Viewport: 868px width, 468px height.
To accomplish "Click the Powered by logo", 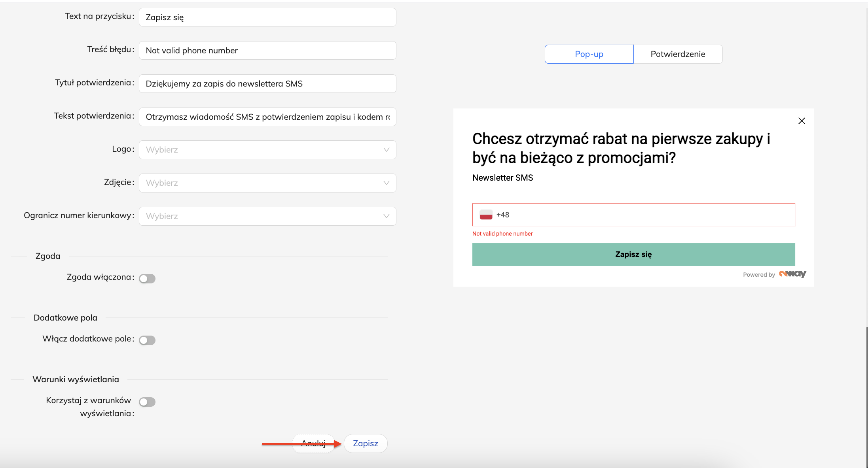I will (x=792, y=274).
